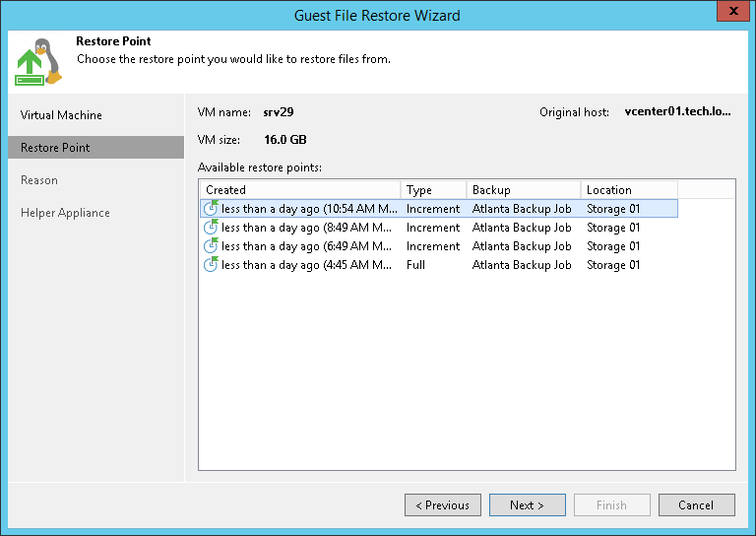
Task: Sort restore points by Created column
Action: pos(300,190)
